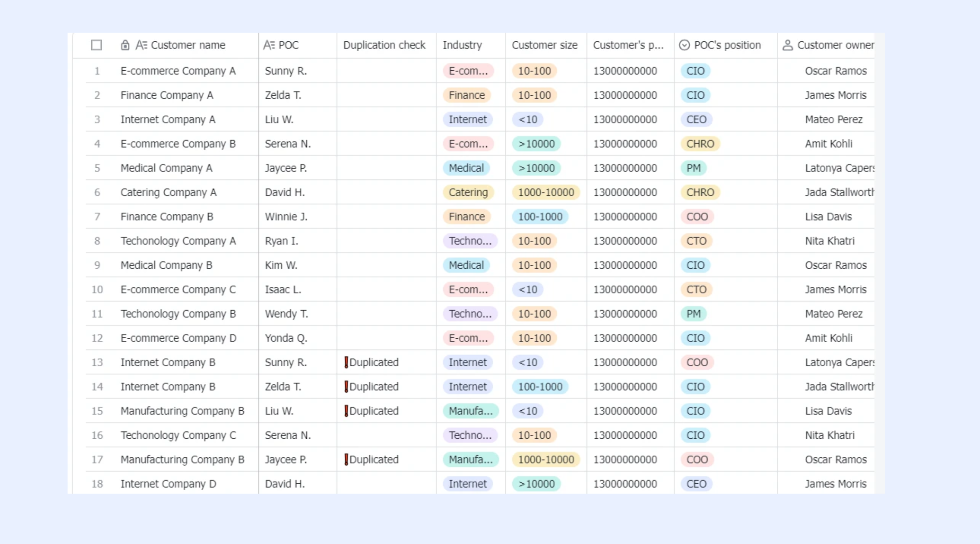Select the Catering industry tag in row 6

[x=468, y=192]
